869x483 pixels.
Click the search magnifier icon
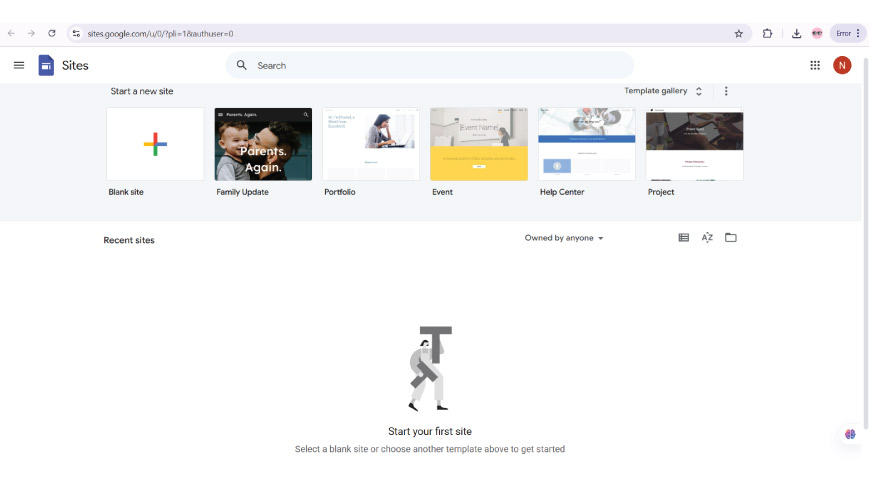242,65
